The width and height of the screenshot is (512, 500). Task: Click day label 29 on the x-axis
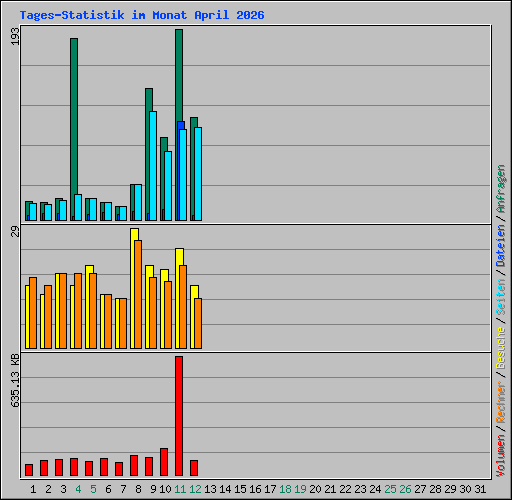click(450, 489)
